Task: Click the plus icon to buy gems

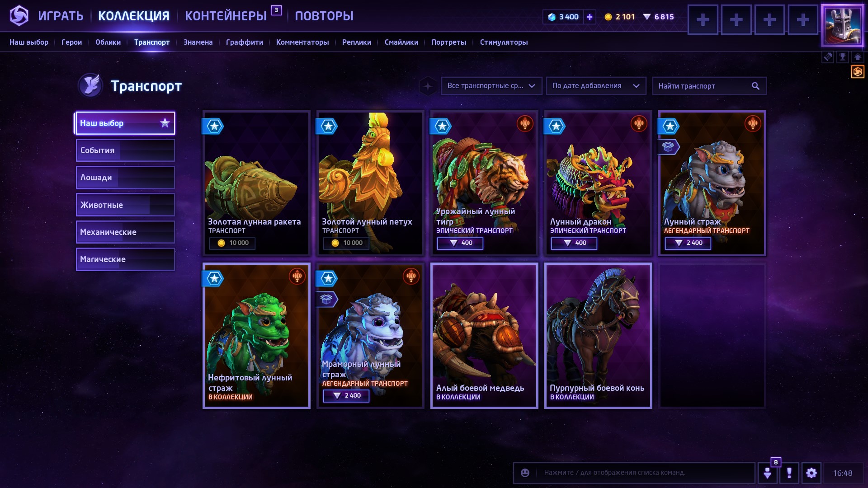Action: [x=590, y=17]
